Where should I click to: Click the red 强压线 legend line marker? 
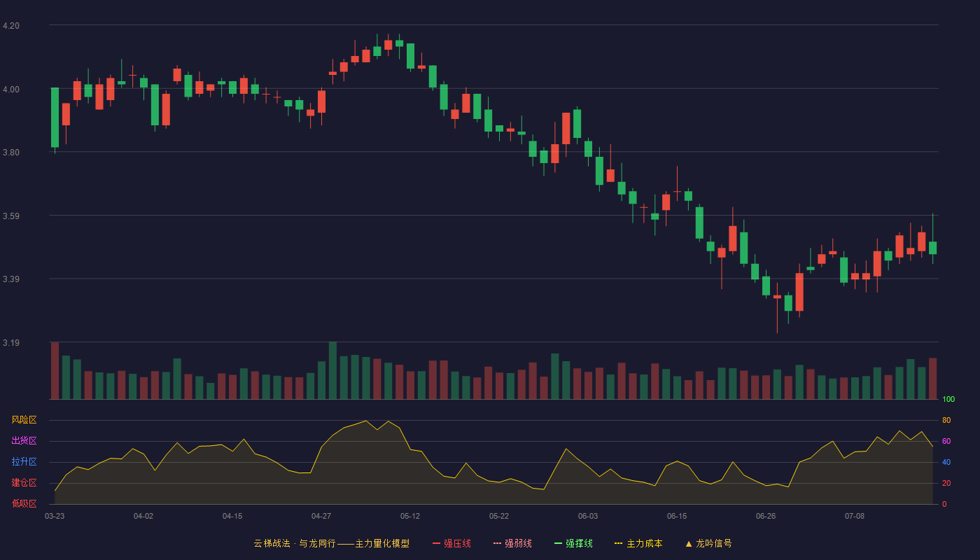tap(436, 543)
